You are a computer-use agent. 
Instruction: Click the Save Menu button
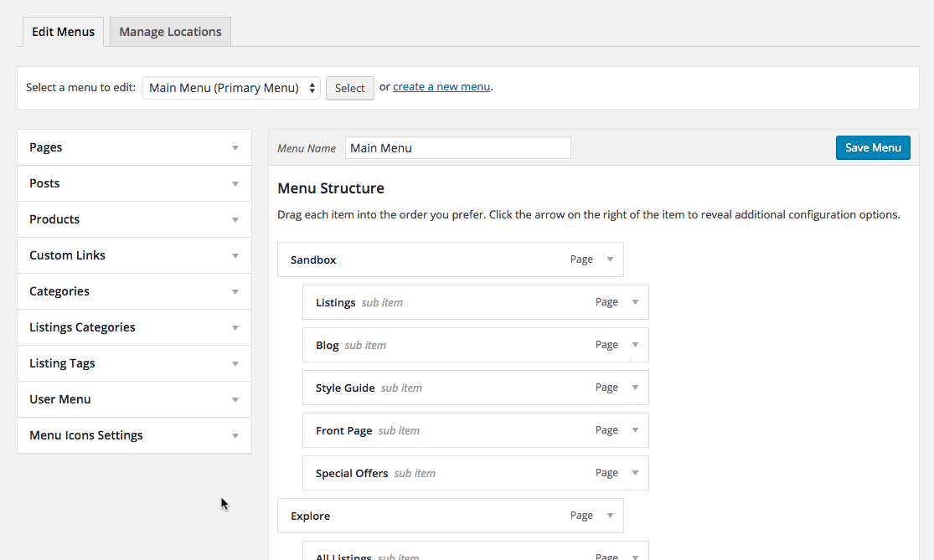point(873,147)
